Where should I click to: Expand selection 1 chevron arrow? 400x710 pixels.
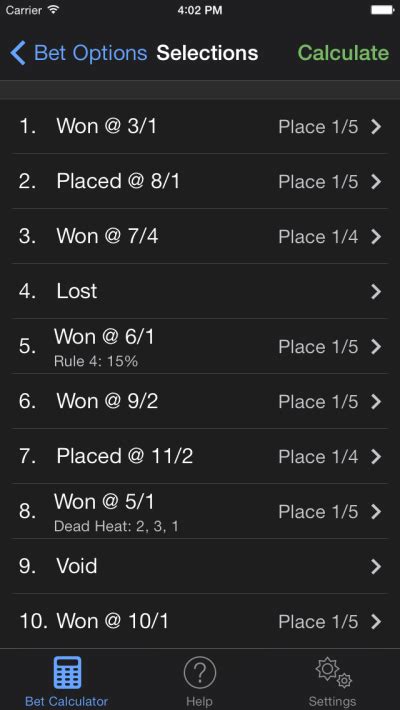click(x=376, y=127)
